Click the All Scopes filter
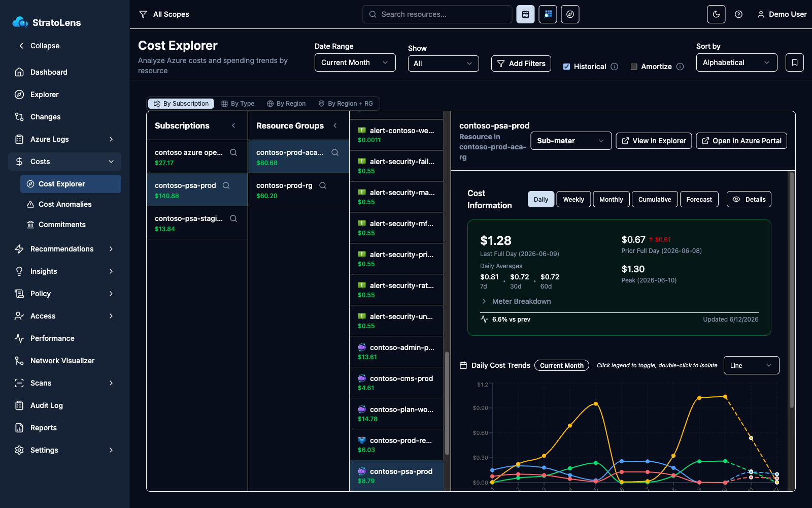The height and width of the screenshot is (508, 812). pyautogui.click(x=164, y=14)
